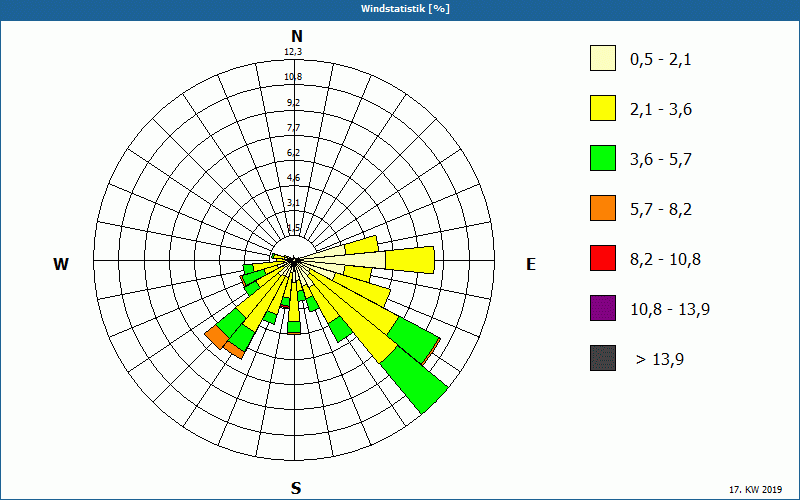Click the 12,3 radial scale value

pos(293,52)
